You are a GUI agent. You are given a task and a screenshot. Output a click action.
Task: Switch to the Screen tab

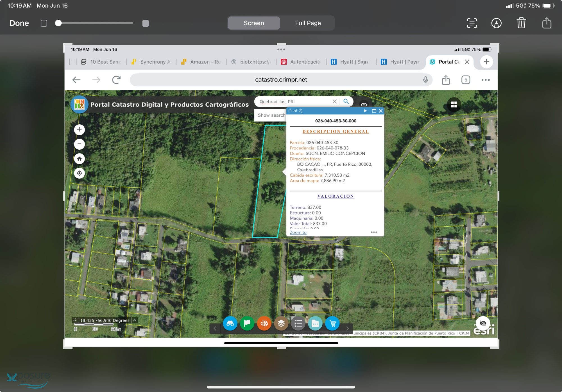(x=254, y=23)
